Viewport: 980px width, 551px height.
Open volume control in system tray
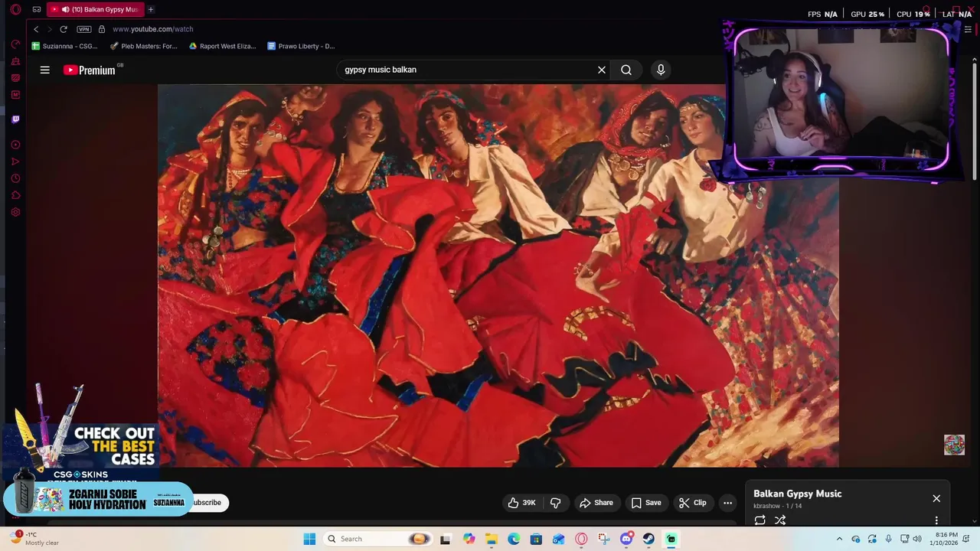[x=917, y=539]
